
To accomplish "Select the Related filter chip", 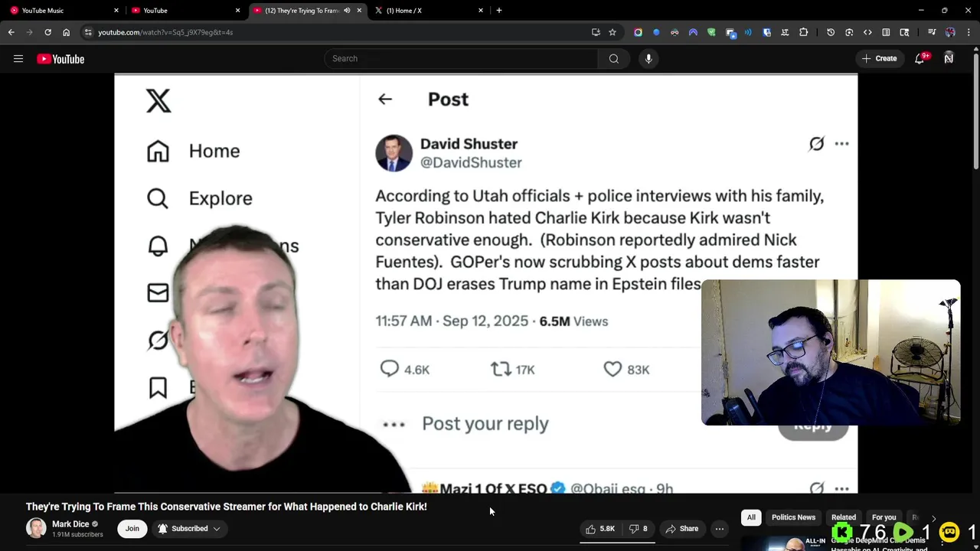I will [844, 517].
